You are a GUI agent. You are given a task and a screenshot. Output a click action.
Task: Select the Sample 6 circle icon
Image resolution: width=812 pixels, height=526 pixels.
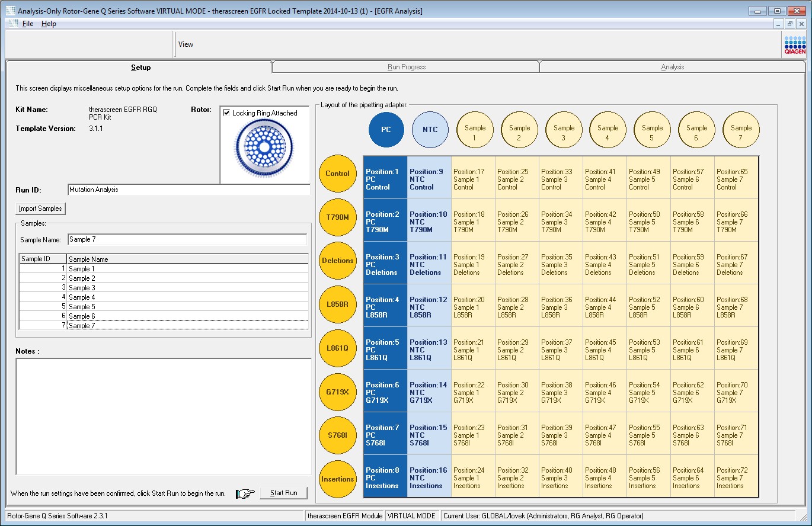(x=696, y=130)
